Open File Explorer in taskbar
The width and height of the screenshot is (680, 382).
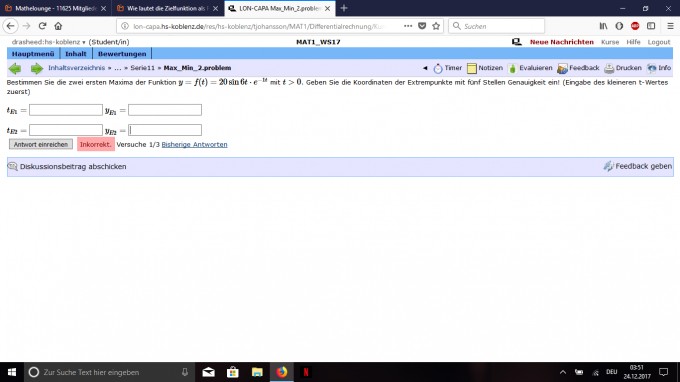pos(257,372)
